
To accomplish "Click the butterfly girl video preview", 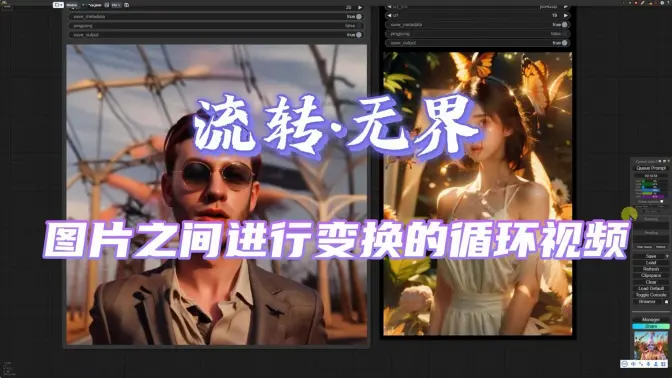I will [477, 194].
